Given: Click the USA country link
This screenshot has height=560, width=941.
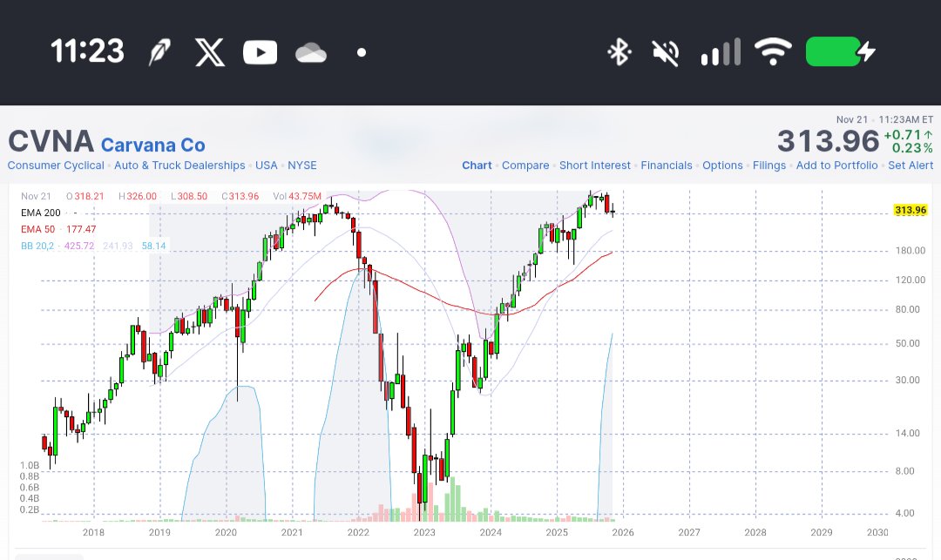Looking at the screenshot, I should [267, 165].
